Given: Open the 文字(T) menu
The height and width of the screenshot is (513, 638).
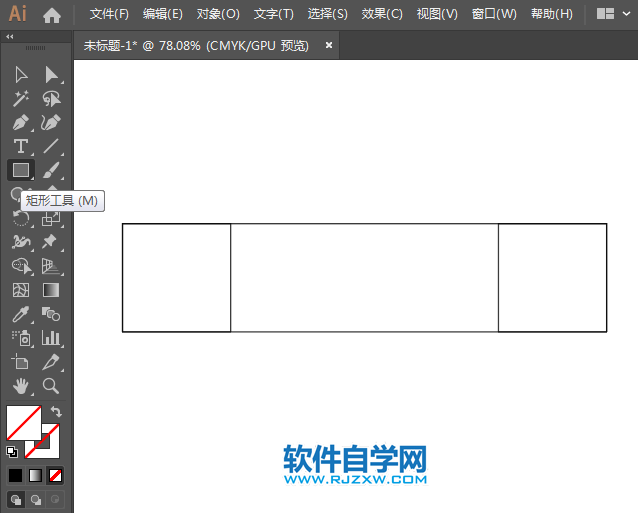Looking at the screenshot, I should (273, 14).
